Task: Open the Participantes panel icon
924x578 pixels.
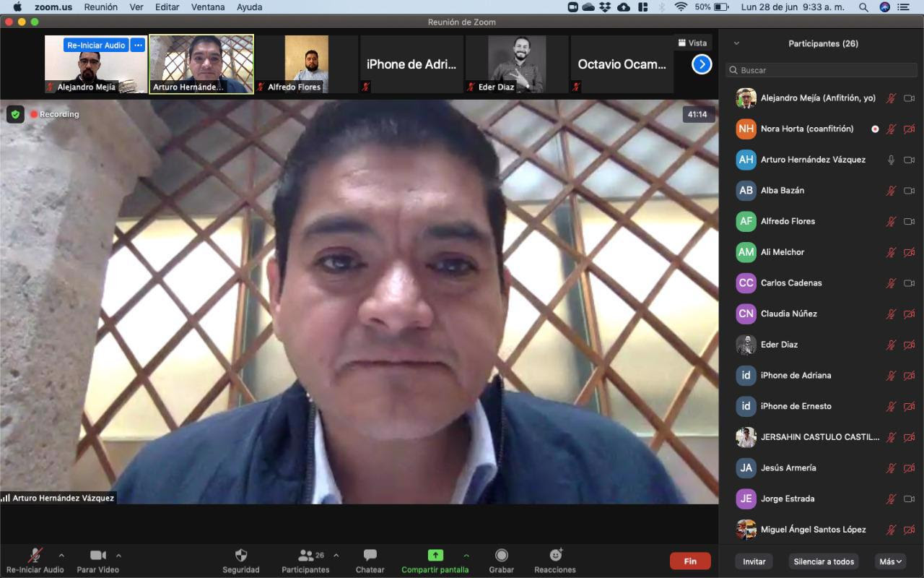Action: [x=306, y=556]
